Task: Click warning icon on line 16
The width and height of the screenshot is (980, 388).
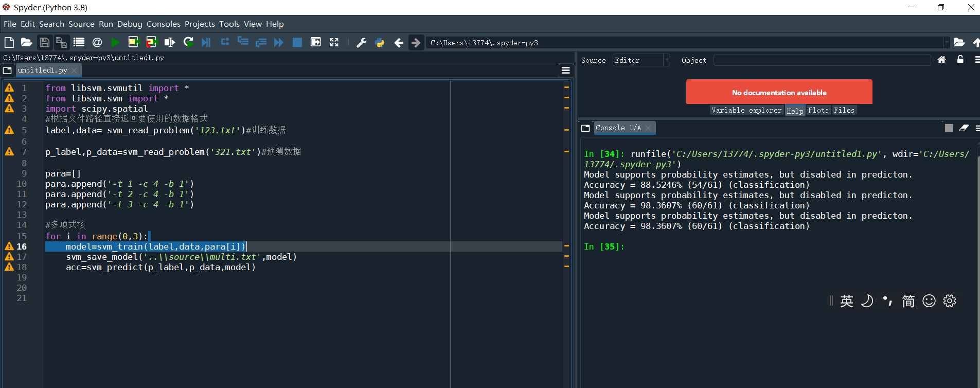Action: 9,246
